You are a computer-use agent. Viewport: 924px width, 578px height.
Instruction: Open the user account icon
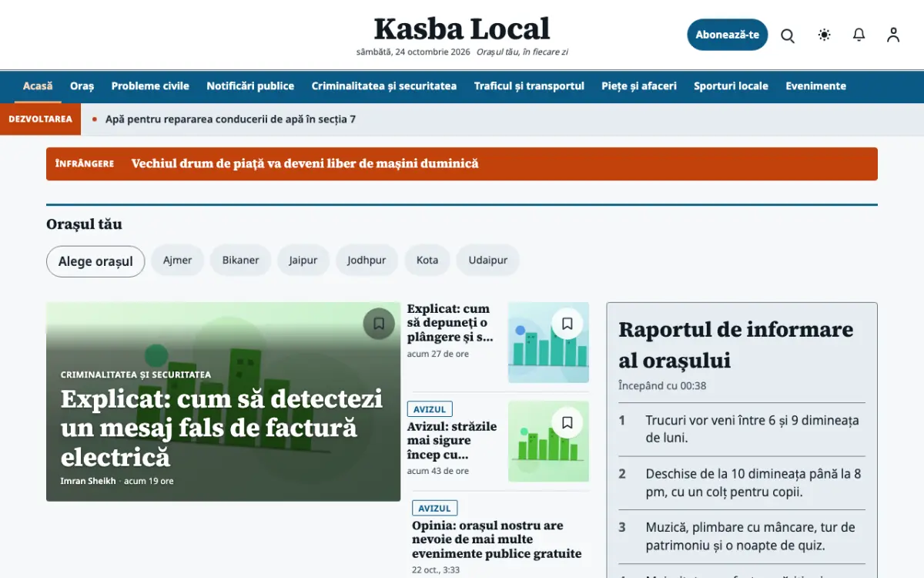(893, 35)
